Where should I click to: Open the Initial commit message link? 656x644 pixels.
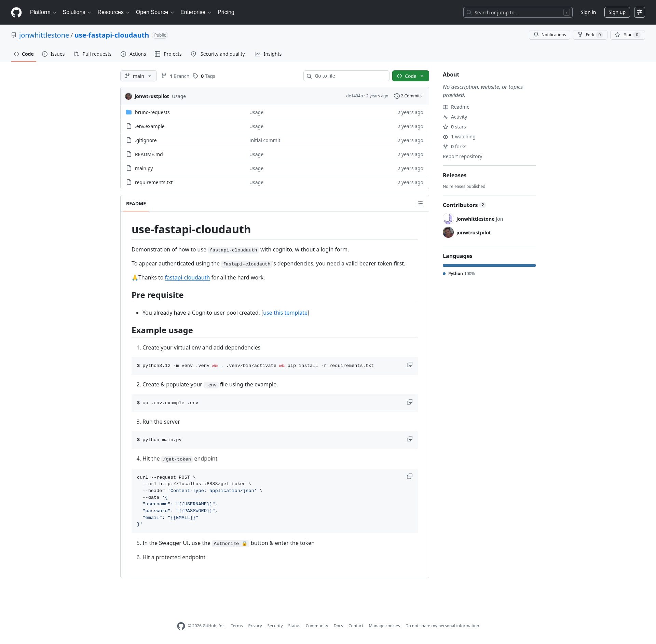click(x=264, y=140)
